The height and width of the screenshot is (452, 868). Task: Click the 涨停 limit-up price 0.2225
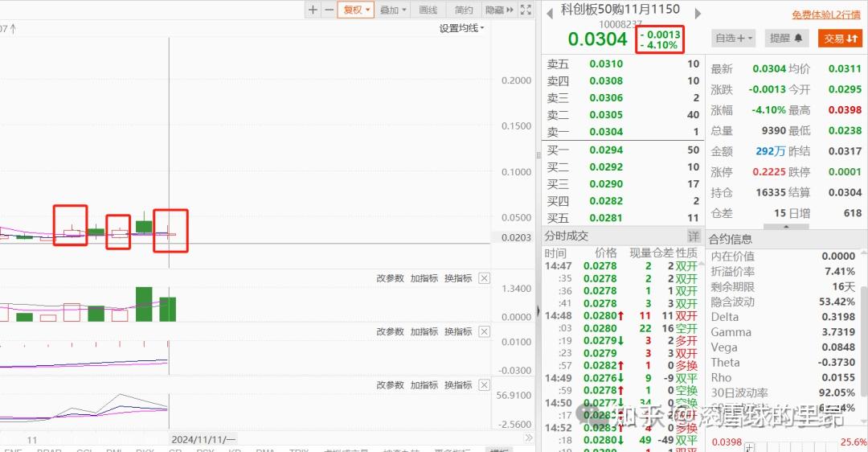pyautogui.click(x=769, y=172)
